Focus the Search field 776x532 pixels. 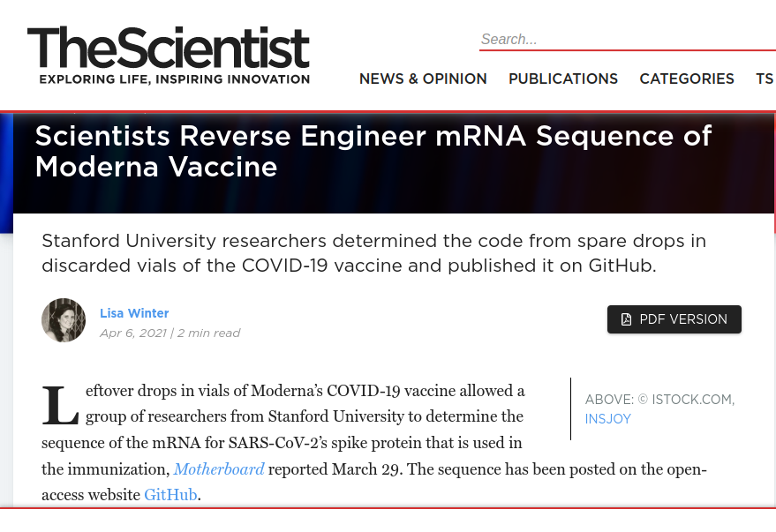click(x=628, y=39)
